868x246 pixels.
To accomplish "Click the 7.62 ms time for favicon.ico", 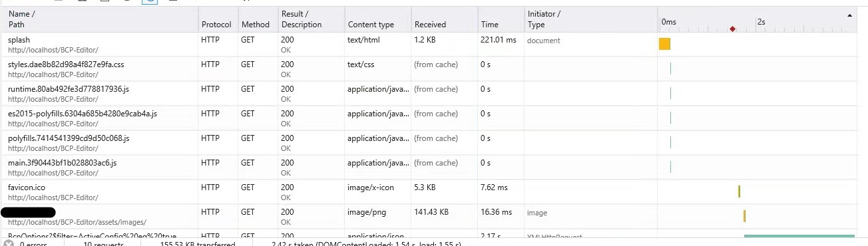I will pos(494,187).
